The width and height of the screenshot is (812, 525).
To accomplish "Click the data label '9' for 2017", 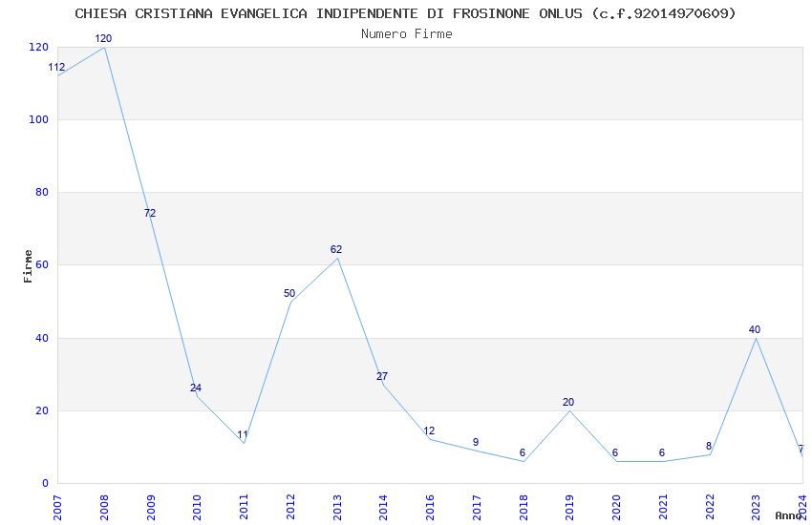I will (x=476, y=442).
